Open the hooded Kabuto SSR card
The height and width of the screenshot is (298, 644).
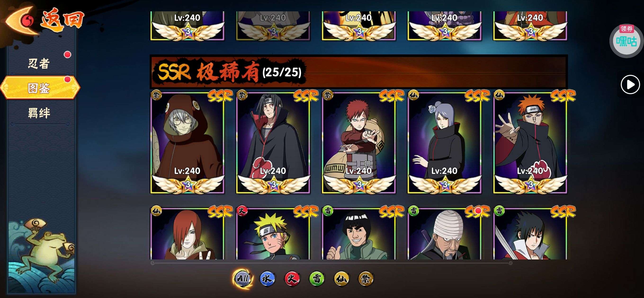(x=187, y=143)
